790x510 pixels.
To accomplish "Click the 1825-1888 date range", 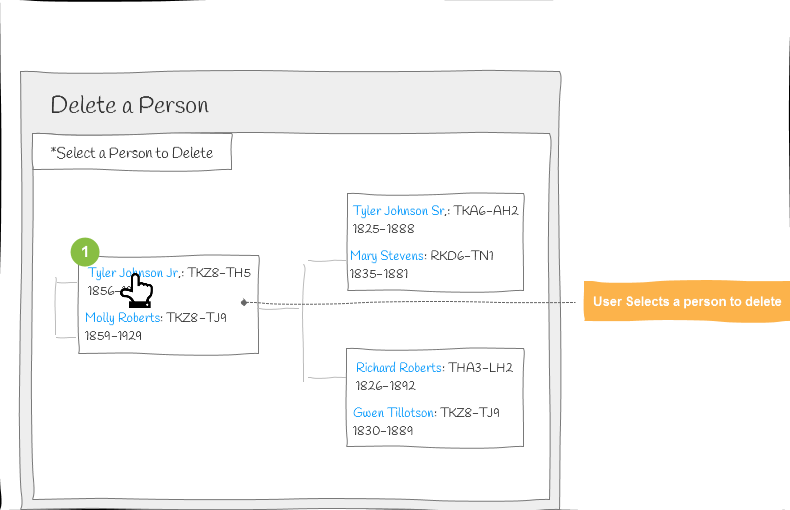I will click(x=383, y=229).
